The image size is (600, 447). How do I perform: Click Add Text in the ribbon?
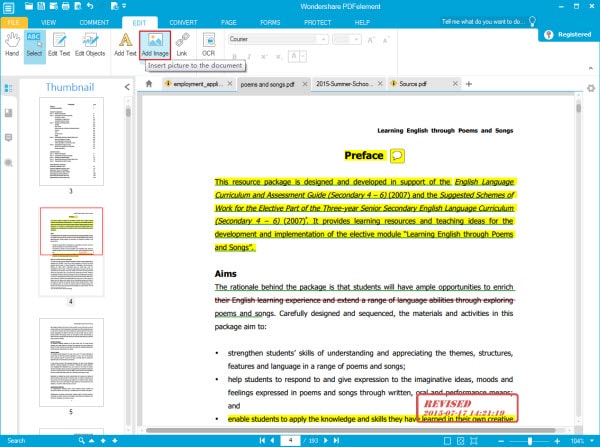coord(125,45)
